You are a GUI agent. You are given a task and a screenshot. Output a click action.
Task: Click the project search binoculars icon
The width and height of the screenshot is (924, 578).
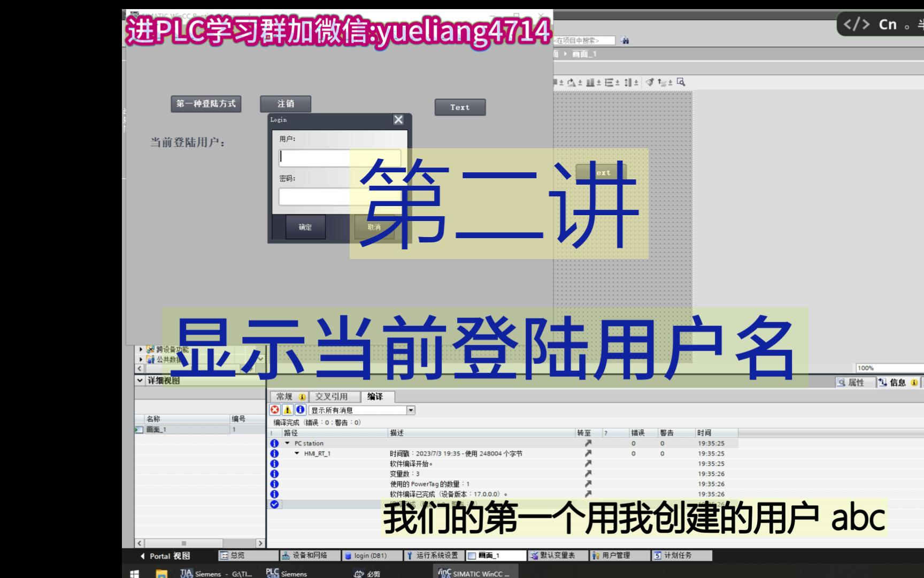point(625,40)
